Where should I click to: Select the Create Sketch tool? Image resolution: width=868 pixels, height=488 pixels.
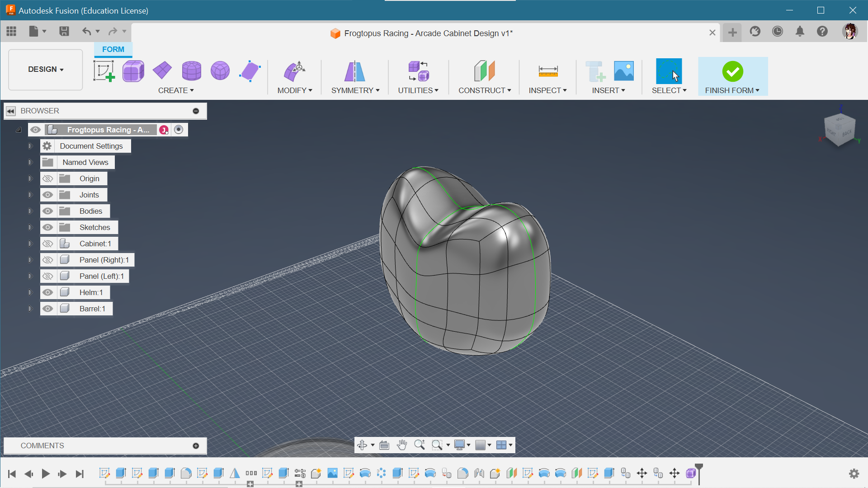[104, 71]
